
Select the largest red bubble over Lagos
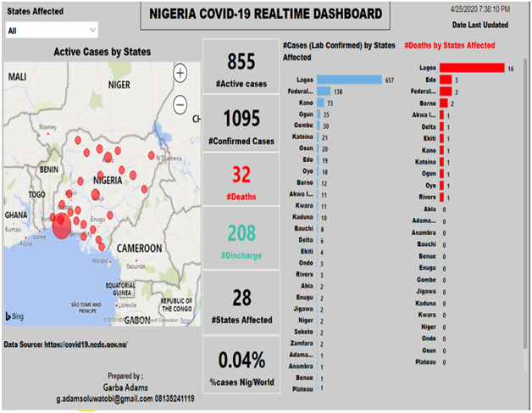pos(61,226)
